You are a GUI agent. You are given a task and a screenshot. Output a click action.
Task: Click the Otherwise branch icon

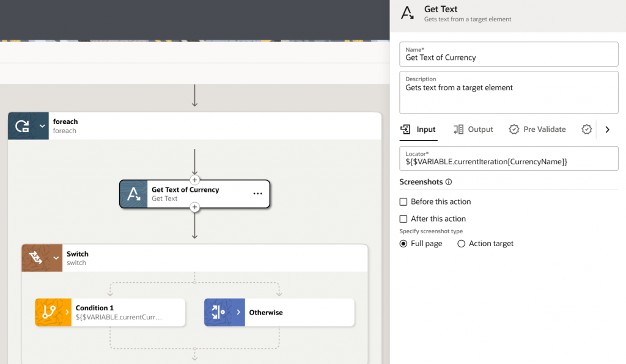(x=216, y=312)
